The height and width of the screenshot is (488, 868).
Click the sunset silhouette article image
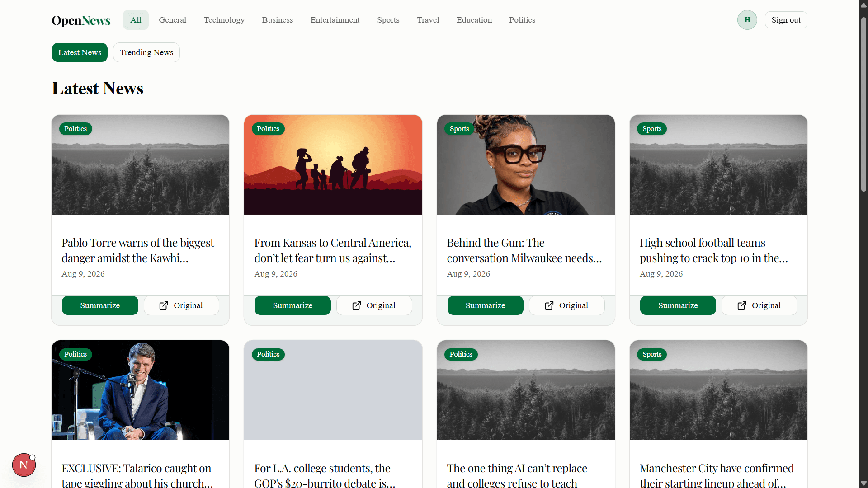tap(333, 164)
